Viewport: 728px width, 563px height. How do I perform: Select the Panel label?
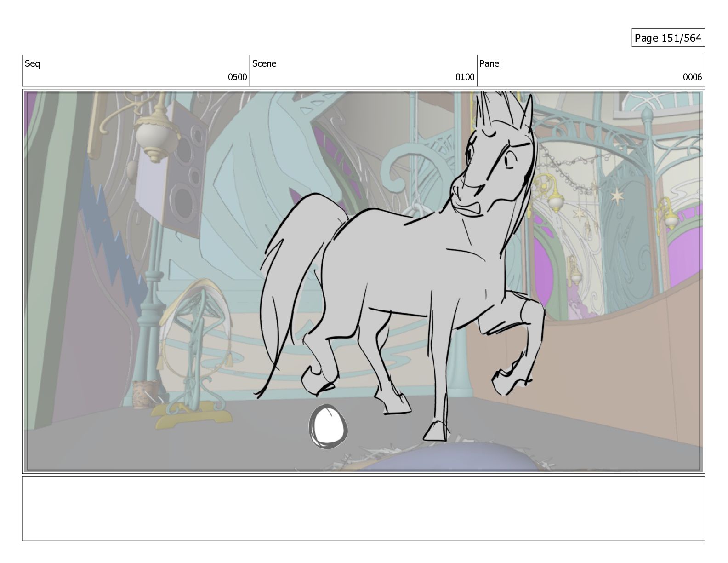click(490, 64)
